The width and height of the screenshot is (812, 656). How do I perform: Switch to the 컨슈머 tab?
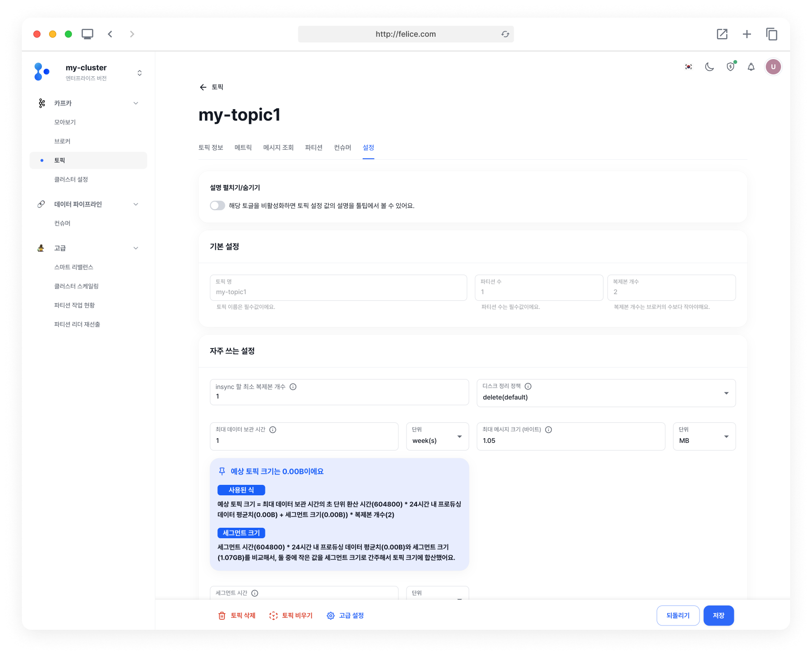click(342, 148)
